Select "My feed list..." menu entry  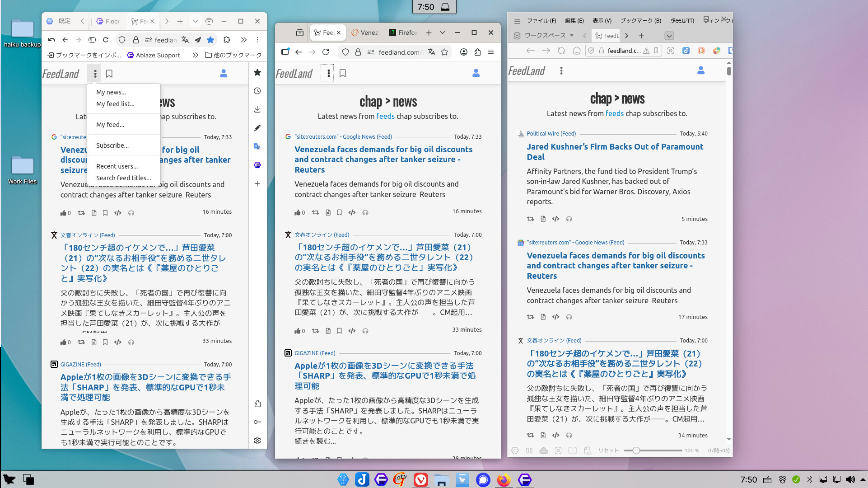(x=115, y=103)
